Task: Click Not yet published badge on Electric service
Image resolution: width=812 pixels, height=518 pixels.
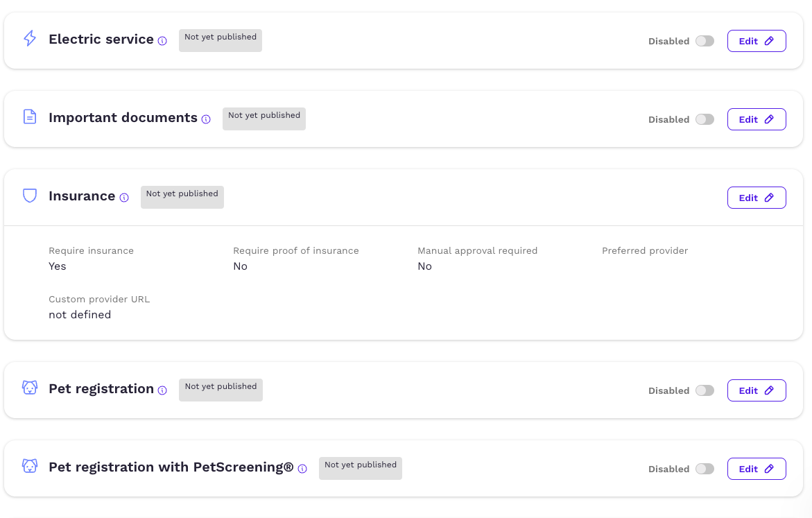Action: [221, 40]
